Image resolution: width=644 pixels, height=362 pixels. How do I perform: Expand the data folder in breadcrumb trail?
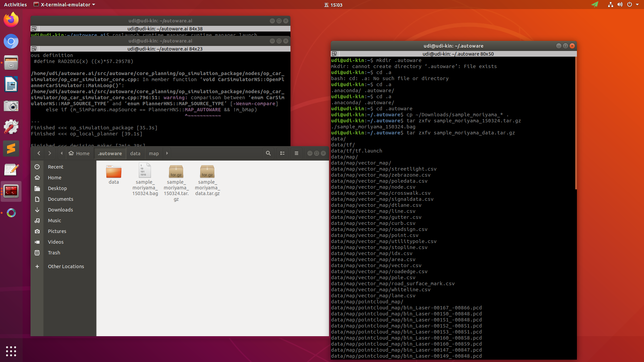pyautogui.click(x=136, y=153)
